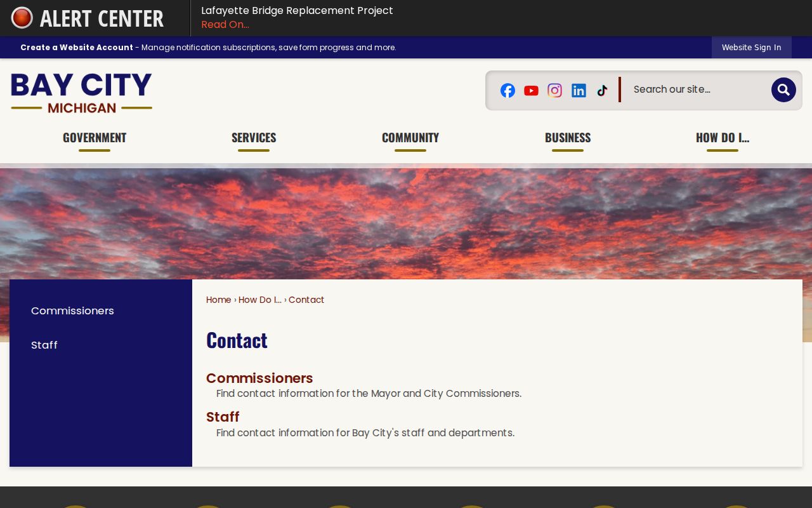The image size is (812, 508).
Task: Select Commissioners in the sidebar
Action: tap(72, 311)
